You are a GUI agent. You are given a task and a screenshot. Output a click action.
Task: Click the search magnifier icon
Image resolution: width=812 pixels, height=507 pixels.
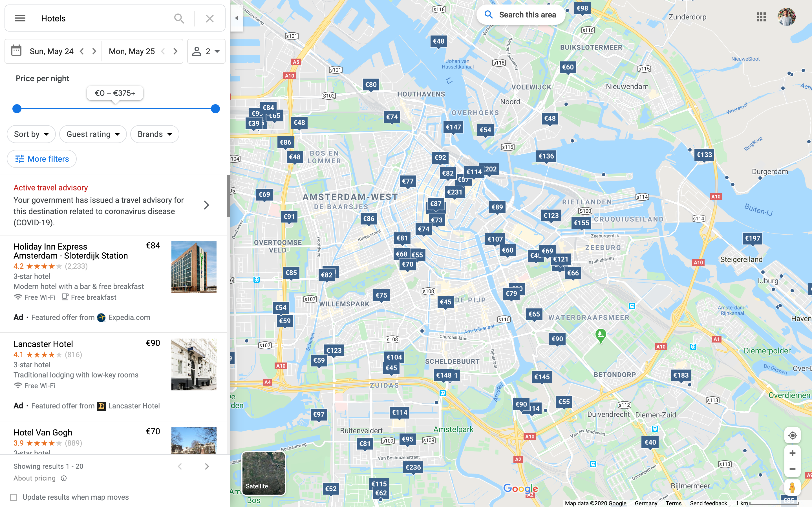(179, 18)
